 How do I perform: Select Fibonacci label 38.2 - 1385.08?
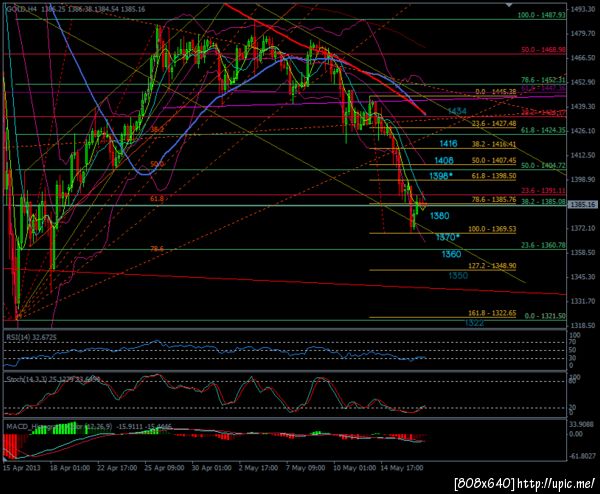543,201
